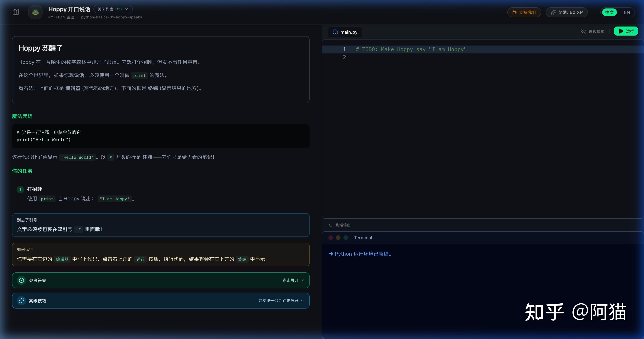Viewport: 644px width, 339px height.
Task: Click the main.py file icon
Action: [335, 32]
